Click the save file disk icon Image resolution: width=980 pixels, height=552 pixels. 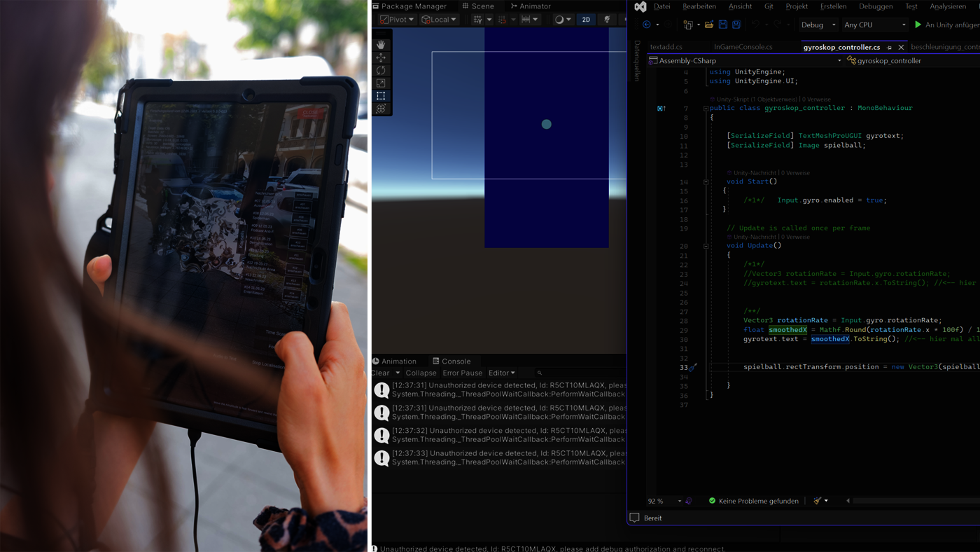click(x=723, y=25)
